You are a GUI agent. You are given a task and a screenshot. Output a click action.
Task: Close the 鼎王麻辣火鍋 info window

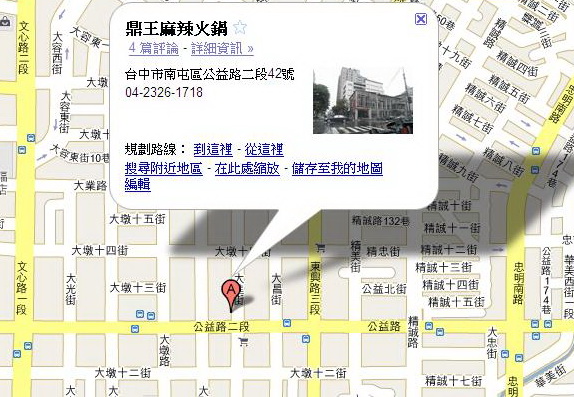(x=421, y=19)
